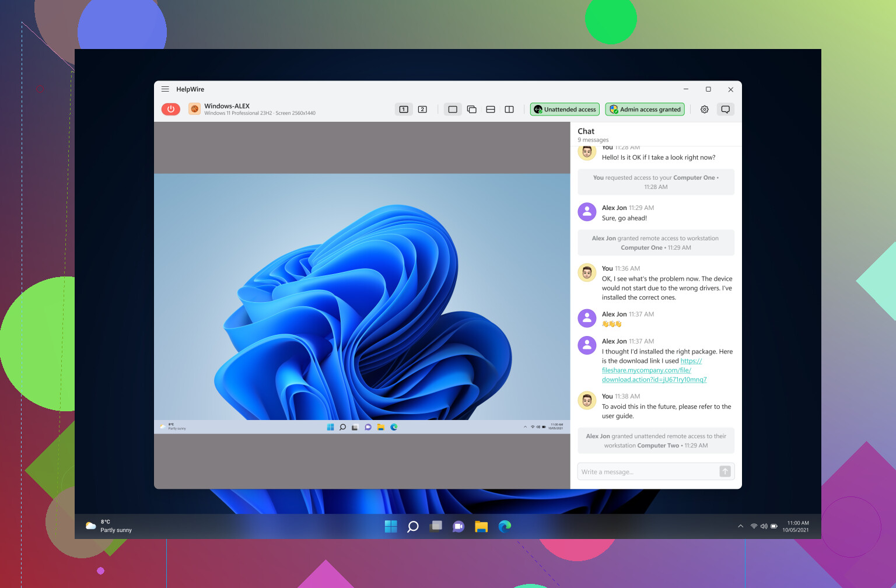Close the HelpWire window
Viewport: 896px width, 588px height.
[x=730, y=89]
